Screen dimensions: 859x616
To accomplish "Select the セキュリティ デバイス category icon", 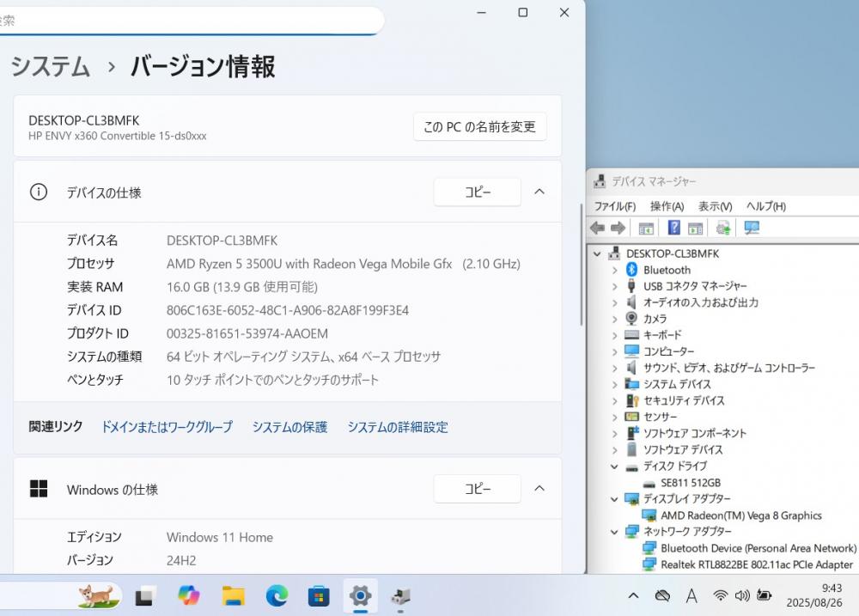I will click(x=631, y=400).
